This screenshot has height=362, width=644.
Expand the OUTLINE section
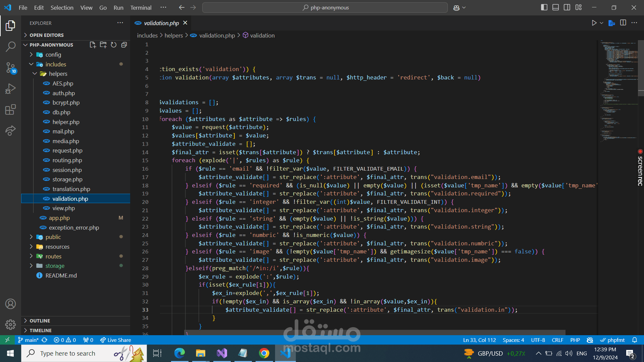pos(40,321)
